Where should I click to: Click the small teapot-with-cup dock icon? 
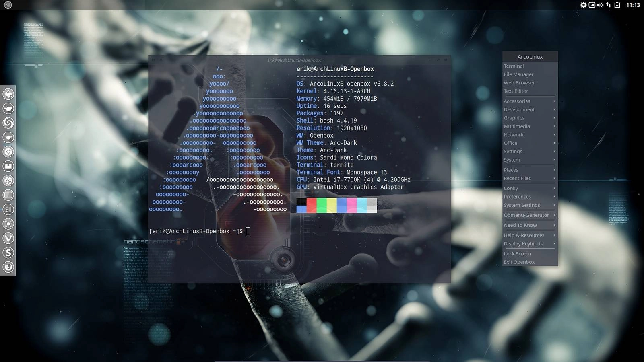tap(8, 138)
